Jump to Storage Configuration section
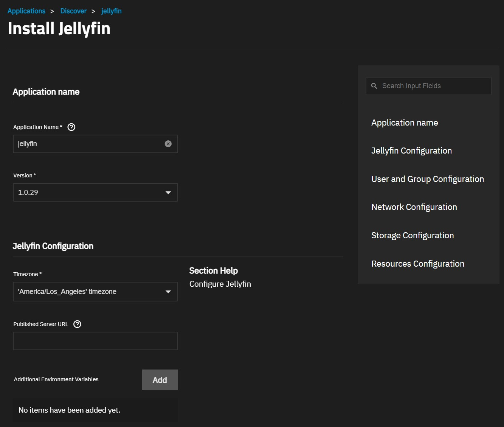 (x=413, y=235)
